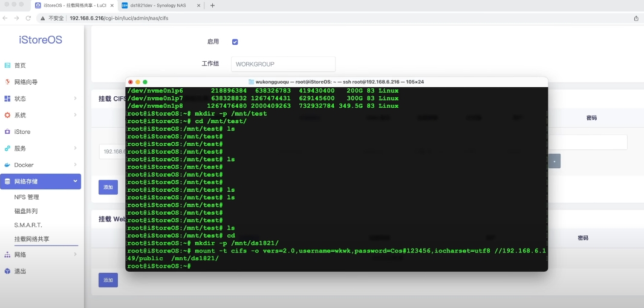Expand the 服务 menu chevron
Viewport: 644px width, 308px height.
[75, 148]
